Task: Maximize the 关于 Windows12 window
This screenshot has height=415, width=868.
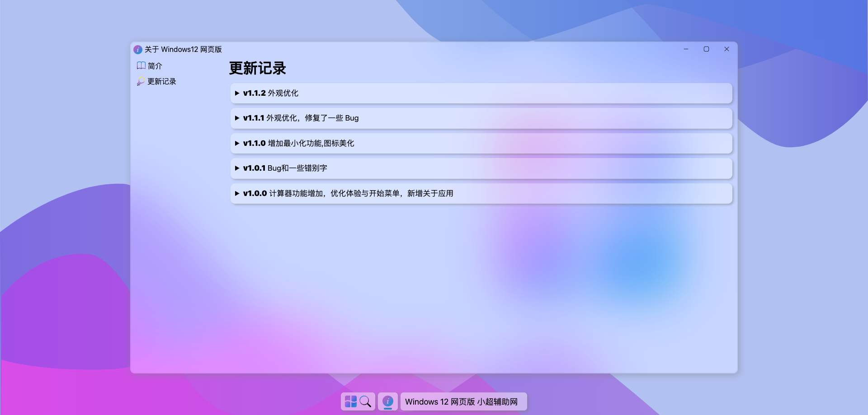Action: pos(706,49)
